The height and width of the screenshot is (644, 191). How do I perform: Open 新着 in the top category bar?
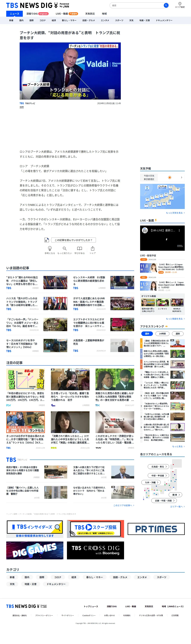(11, 21)
